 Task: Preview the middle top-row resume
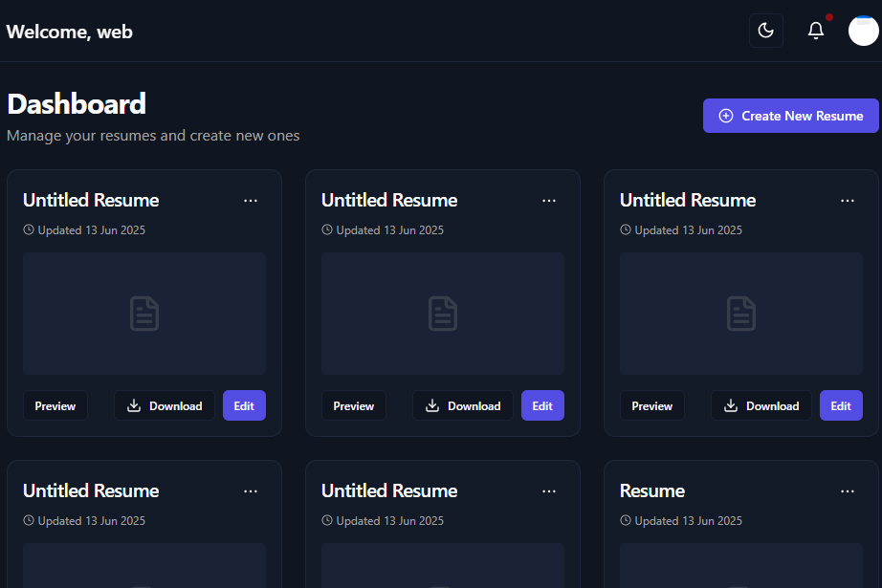[x=354, y=406]
